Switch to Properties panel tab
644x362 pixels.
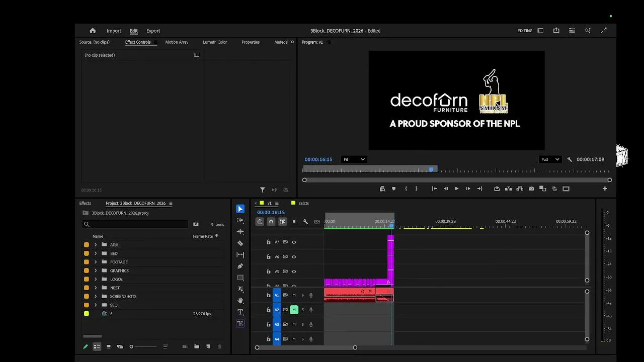(x=251, y=42)
